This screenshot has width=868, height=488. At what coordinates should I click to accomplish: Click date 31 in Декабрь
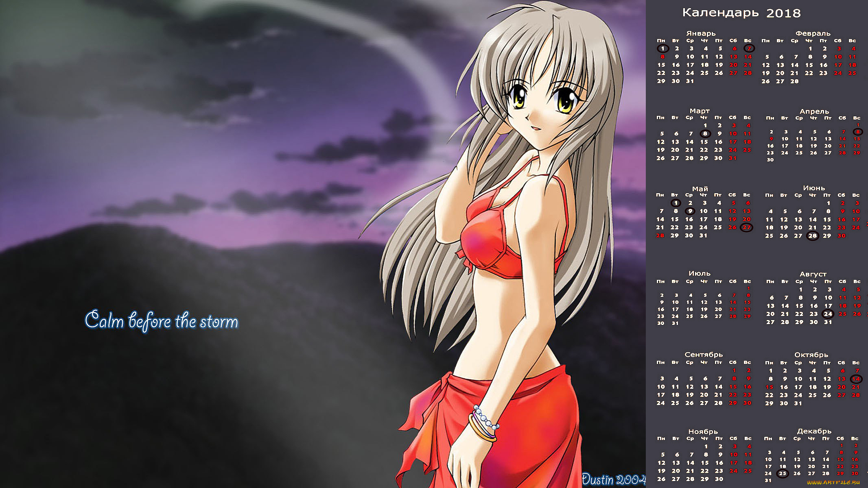pos(768,480)
